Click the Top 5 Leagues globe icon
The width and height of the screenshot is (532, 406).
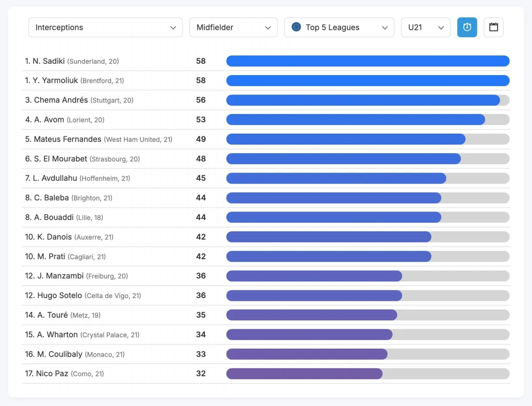click(296, 27)
